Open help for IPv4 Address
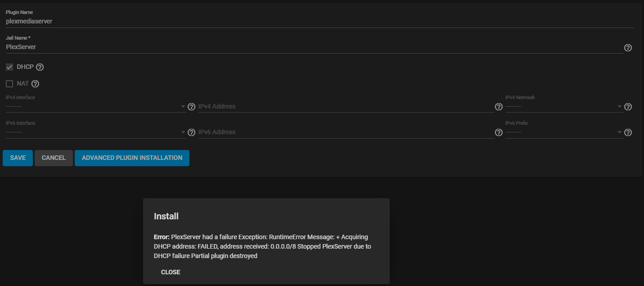The width and height of the screenshot is (644, 286). point(499,107)
